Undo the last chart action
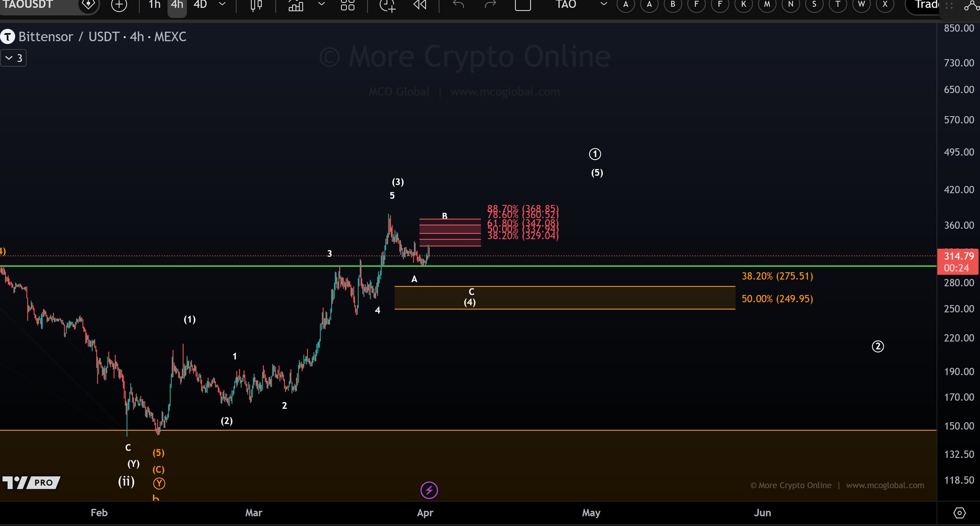 [458, 5]
